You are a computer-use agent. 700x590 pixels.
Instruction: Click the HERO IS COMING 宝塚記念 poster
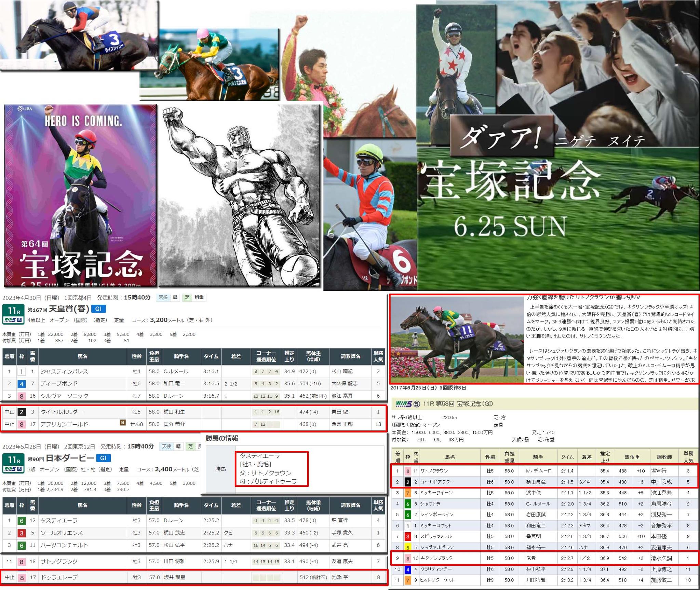(x=81, y=195)
